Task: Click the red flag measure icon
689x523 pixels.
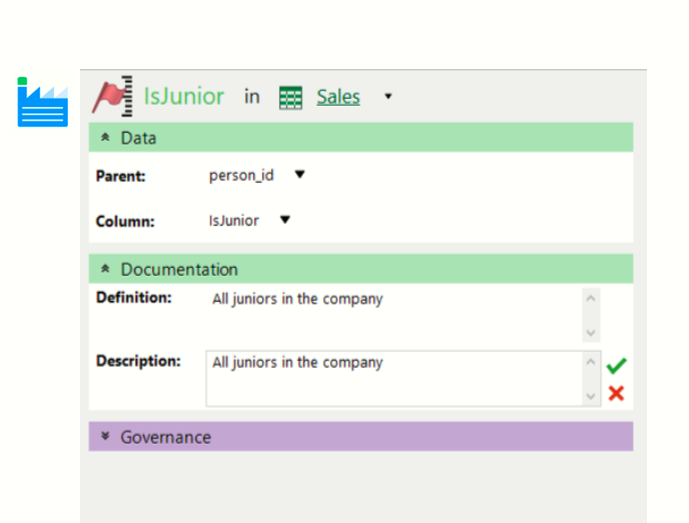Action: click(x=113, y=96)
